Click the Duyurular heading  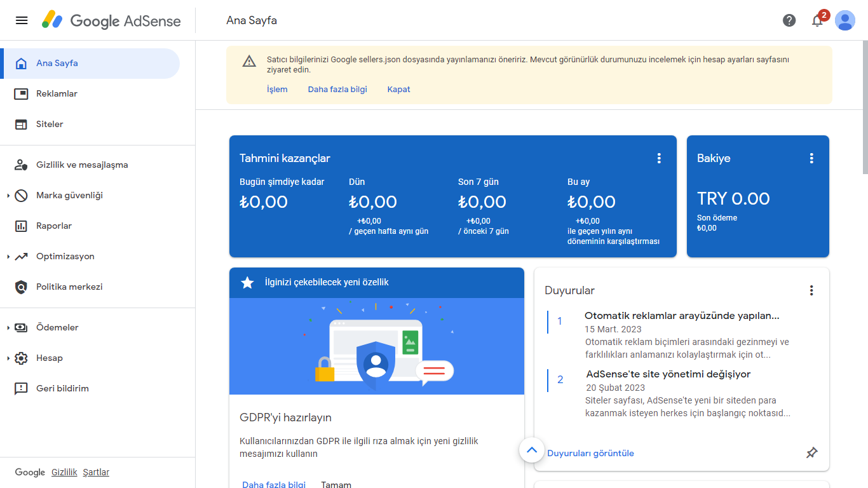point(570,290)
